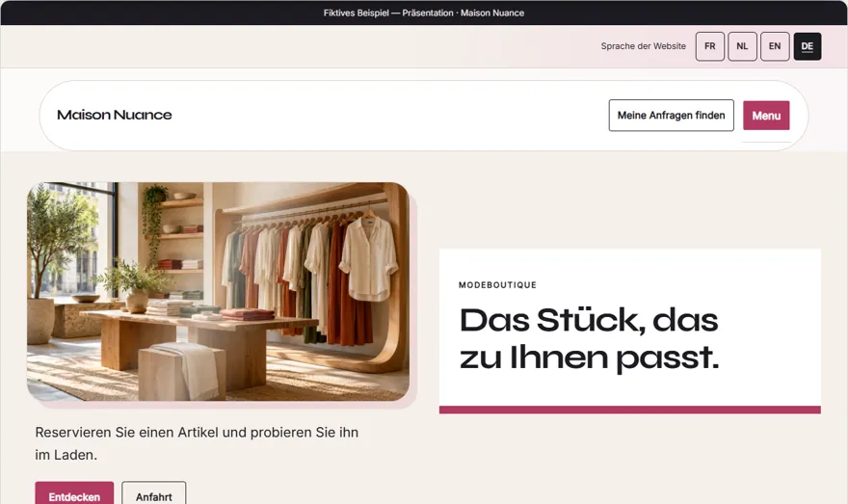The height and width of the screenshot is (504, 848).
Task: Switch site language to NL
Action: coord(742,46)
